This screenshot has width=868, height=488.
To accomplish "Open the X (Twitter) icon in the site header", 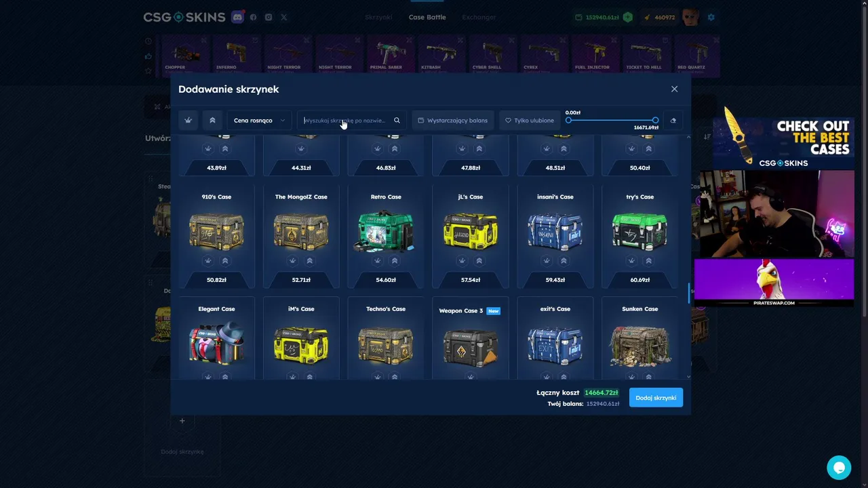I will [284, 17].
